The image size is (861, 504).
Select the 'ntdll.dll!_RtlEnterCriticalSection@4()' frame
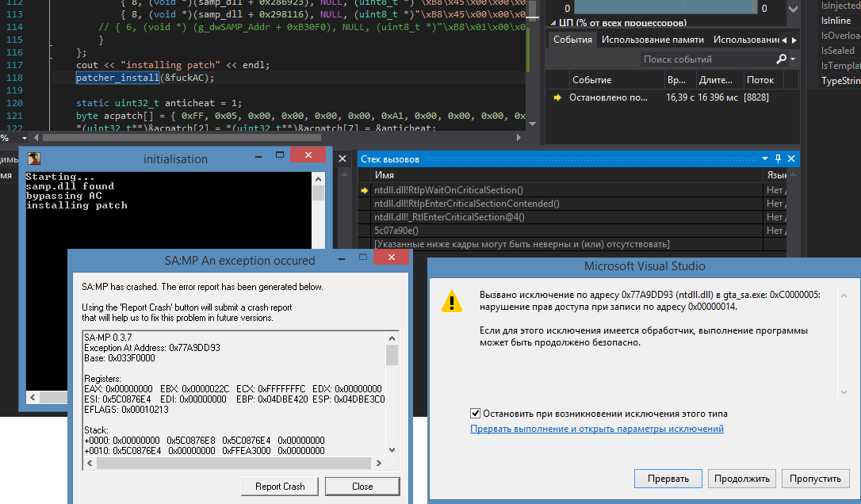tap(567, 217)
